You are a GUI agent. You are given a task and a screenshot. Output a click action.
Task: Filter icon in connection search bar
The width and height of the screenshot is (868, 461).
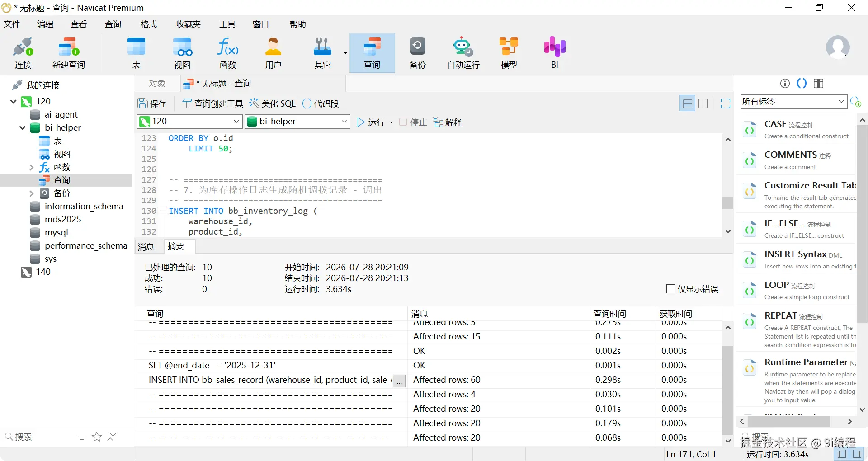click(x=81, y=437)
